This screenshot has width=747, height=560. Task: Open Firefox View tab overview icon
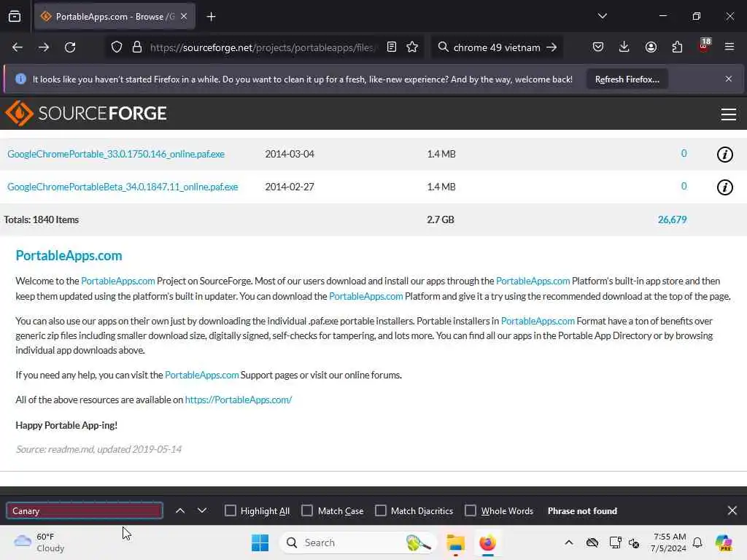(15, 17)
